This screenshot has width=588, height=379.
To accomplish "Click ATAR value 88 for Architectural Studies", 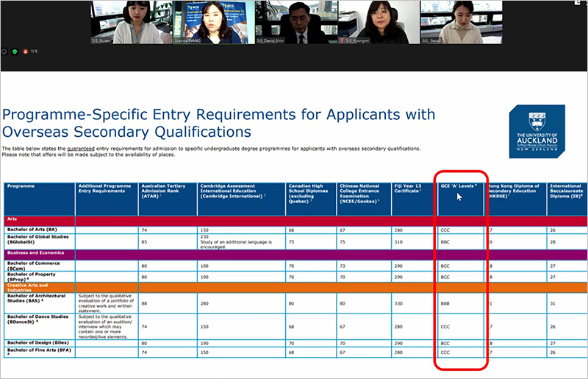I will (x=144, y=303).
